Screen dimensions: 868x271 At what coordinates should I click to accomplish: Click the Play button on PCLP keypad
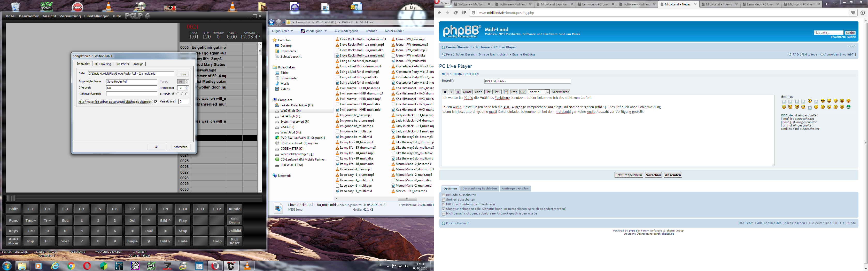[183, 220]
